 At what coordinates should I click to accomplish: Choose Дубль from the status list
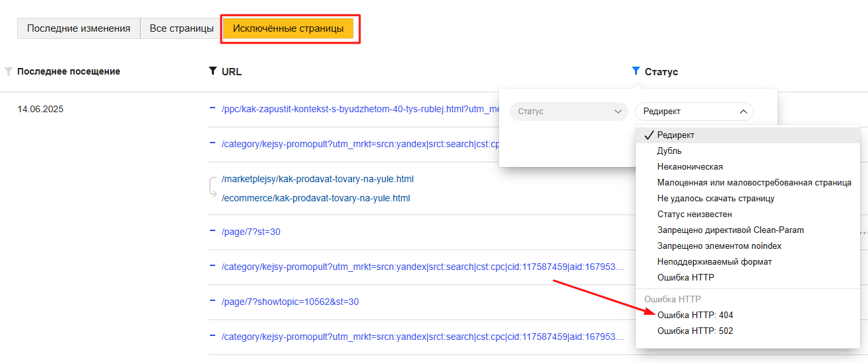(x=669, y=151)
